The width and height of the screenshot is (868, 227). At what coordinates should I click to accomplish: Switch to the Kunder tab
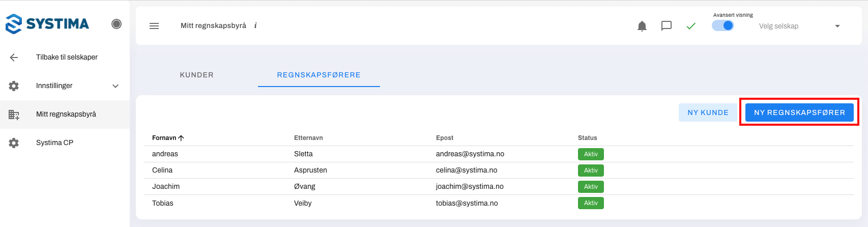point(197,75)
